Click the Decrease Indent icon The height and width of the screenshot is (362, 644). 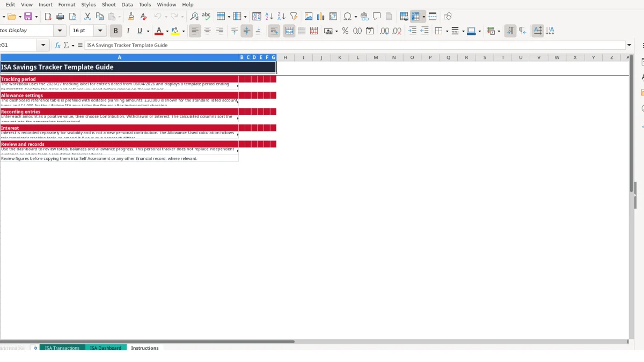[x=425, y=31]
